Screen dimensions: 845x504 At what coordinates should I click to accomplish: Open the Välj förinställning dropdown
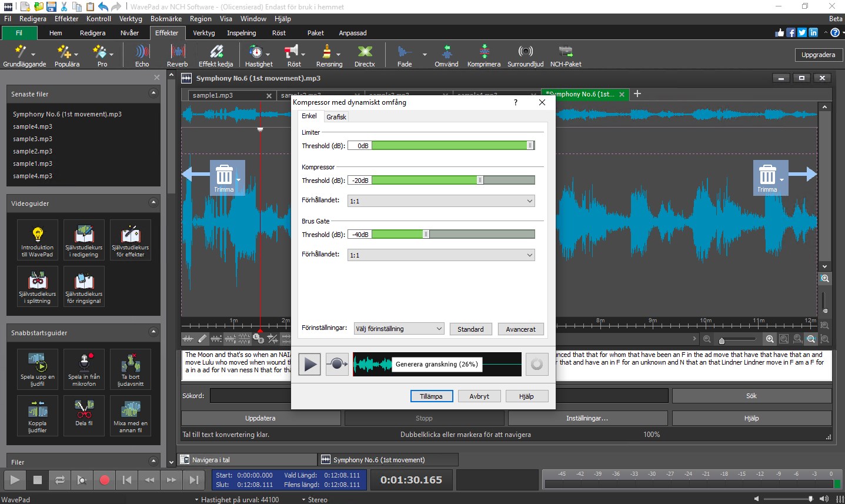click(399, 329)
